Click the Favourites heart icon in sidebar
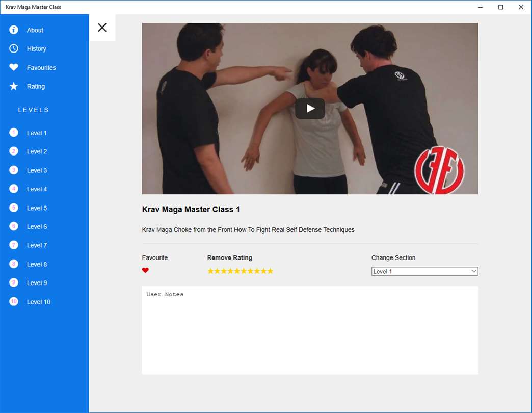This screenshot has height=413, width=532. [x=14, y=67]
